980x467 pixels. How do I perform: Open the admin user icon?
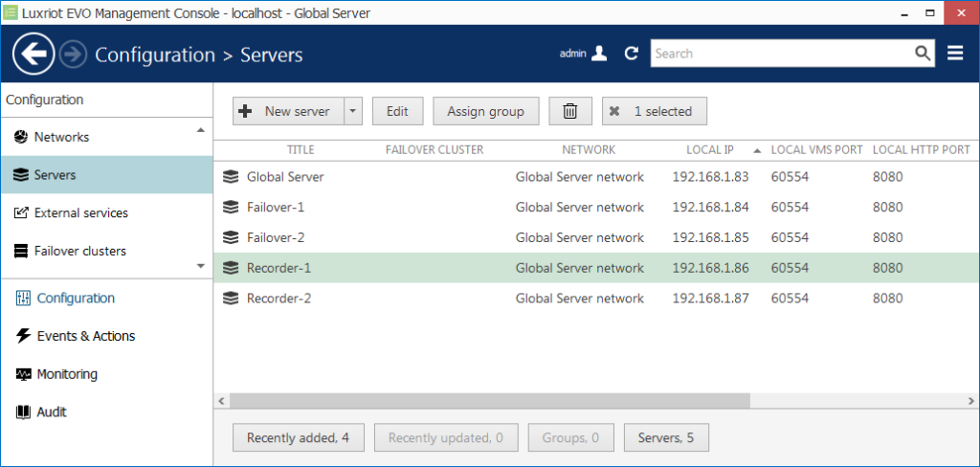coord(599,54)
